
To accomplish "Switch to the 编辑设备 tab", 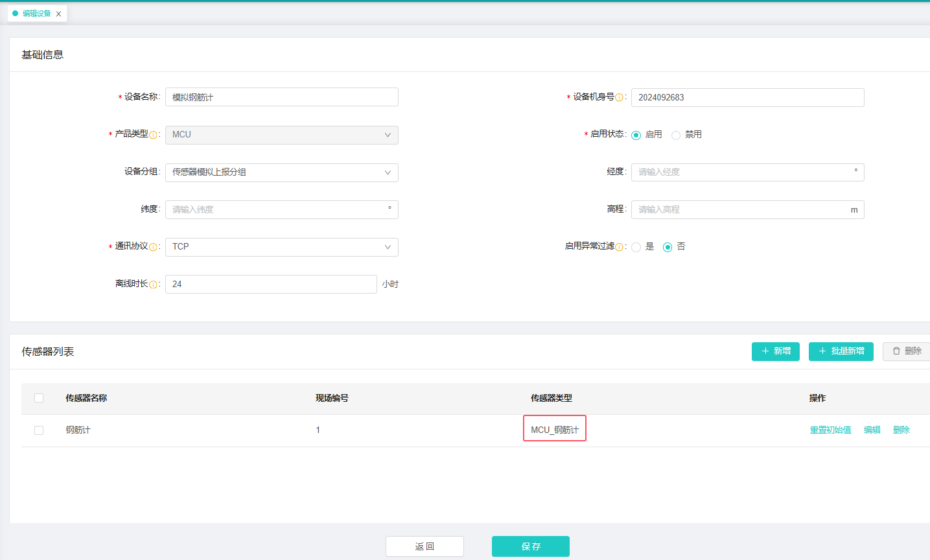I will click(36, 14).
